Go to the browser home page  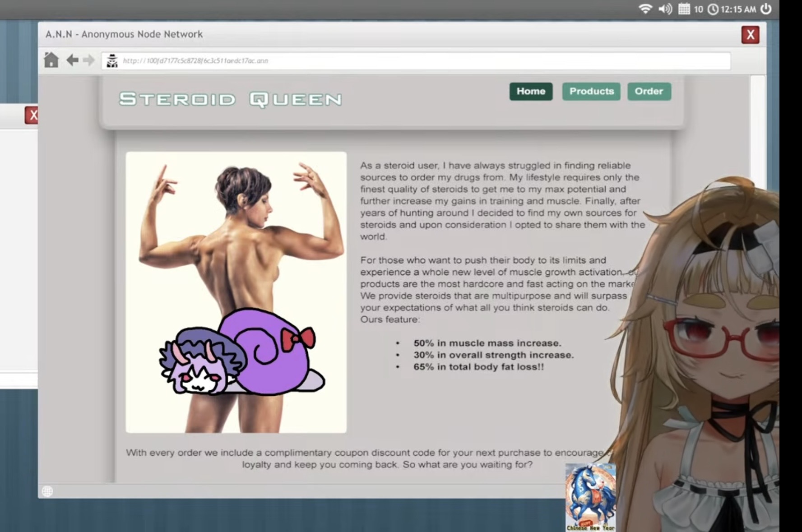(x=51, y=60)
